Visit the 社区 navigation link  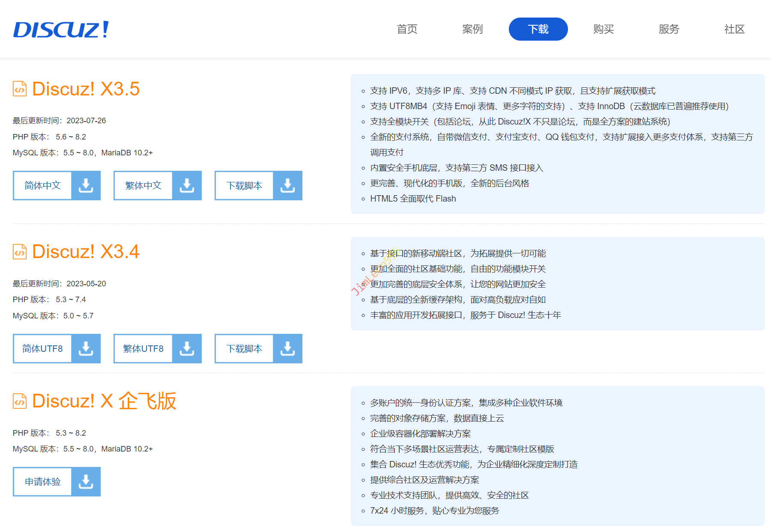pyautogui.click(x=735, y=29)
